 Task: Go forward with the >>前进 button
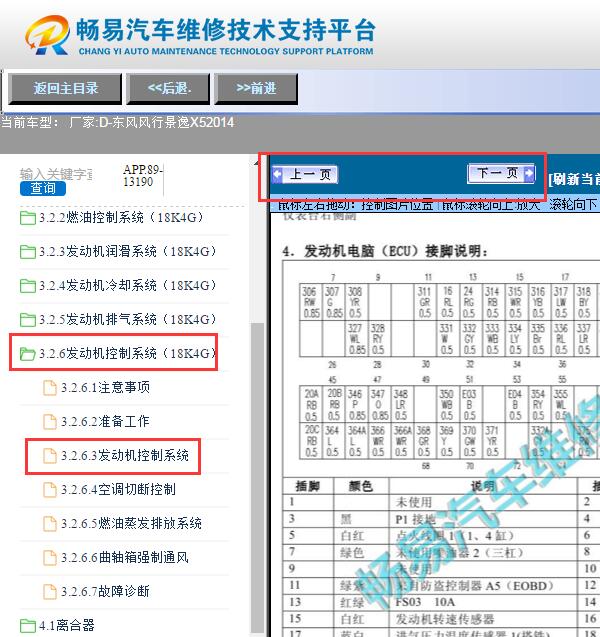tap(256, 89)
